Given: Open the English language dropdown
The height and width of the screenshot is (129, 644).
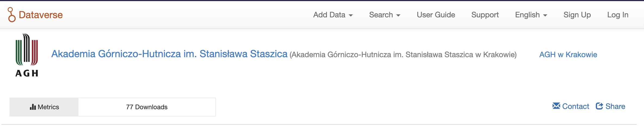Looking at the screenshot, I should pyautogui.click(x=531, y=15).
